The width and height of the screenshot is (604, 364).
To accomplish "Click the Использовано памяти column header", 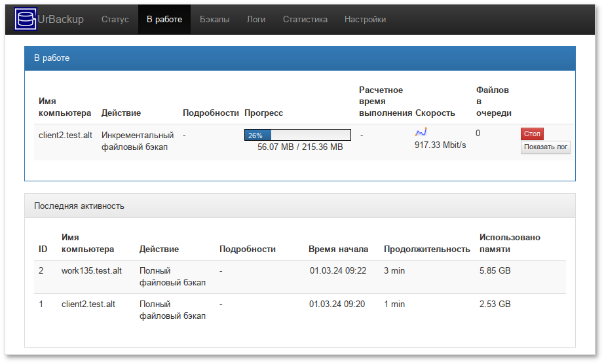I will [x=510, y=243].
